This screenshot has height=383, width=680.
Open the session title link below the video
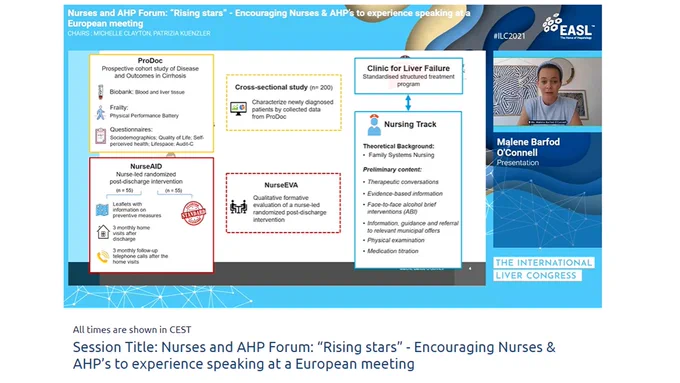(x=314, y=355)
